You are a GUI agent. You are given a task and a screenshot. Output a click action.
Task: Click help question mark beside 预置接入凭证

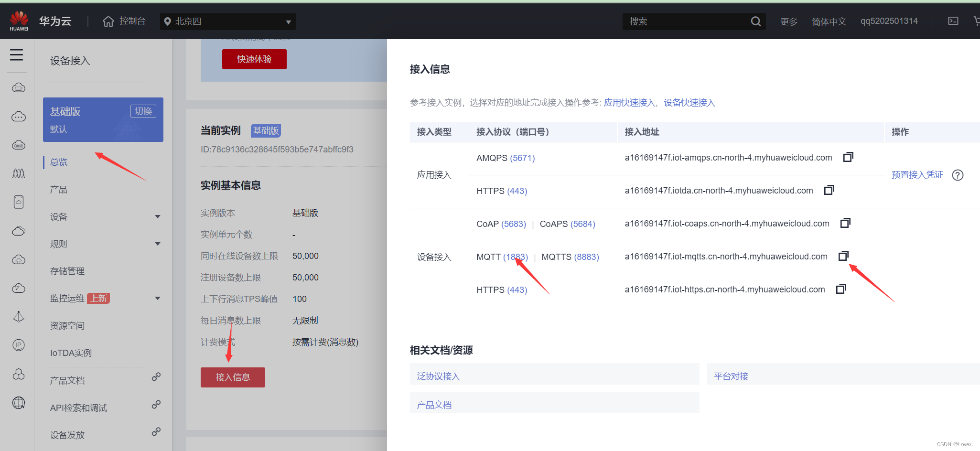point(958,175)
